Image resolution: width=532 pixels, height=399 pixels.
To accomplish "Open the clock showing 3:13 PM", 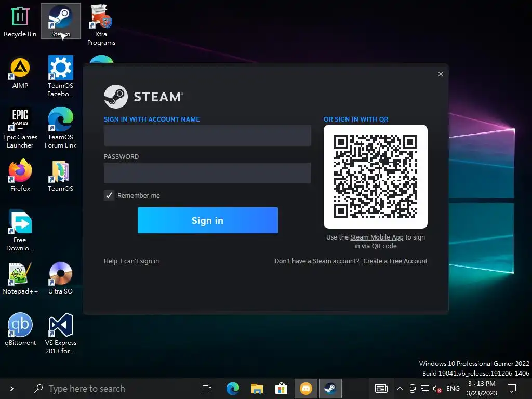I will point(482,389).
